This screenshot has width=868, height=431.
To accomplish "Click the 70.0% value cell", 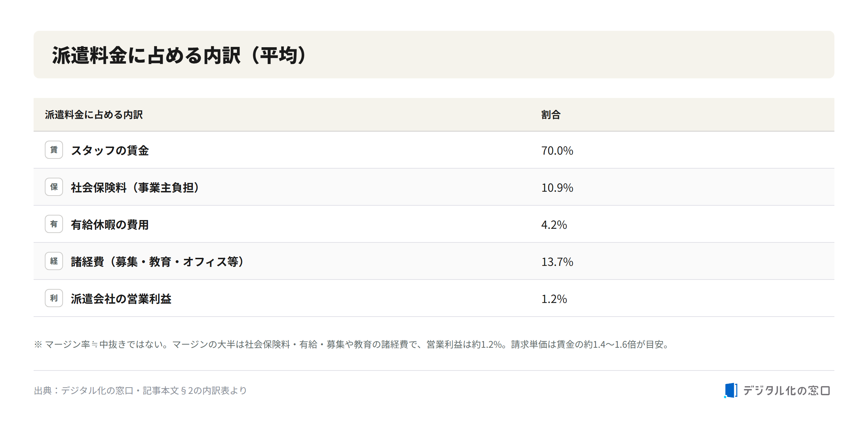I will [557, 150].
